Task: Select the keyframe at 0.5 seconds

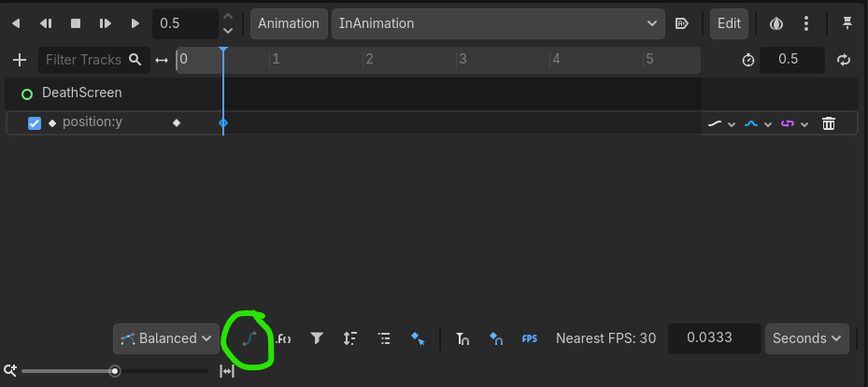Action: tap(222, 123)
